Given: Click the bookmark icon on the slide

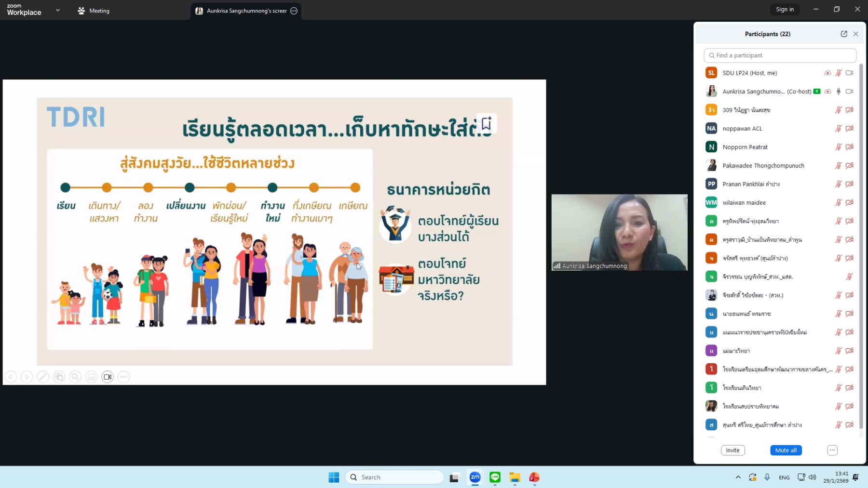Looking at the screenshot, I should coord(486,123).
